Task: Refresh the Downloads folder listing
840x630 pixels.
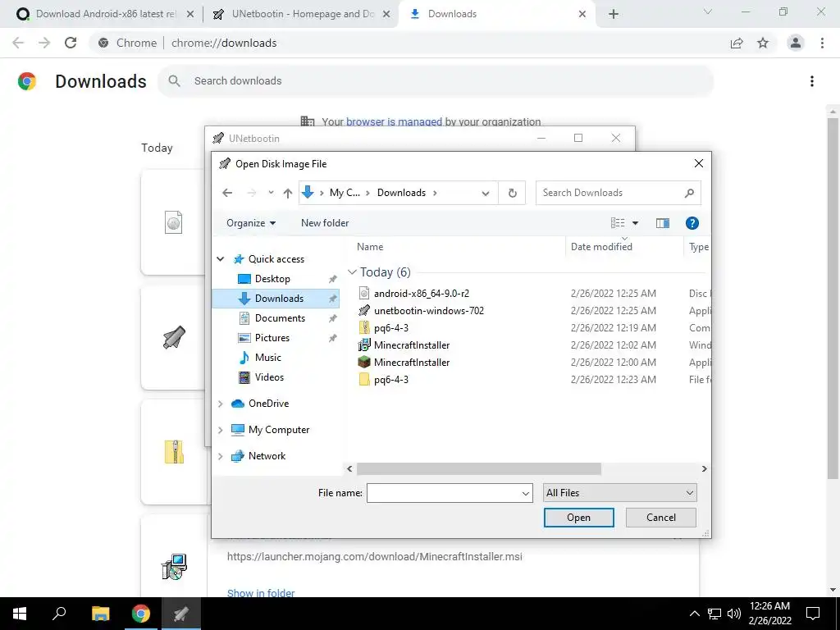Action: pyautogui.click(x=512, y=193)
